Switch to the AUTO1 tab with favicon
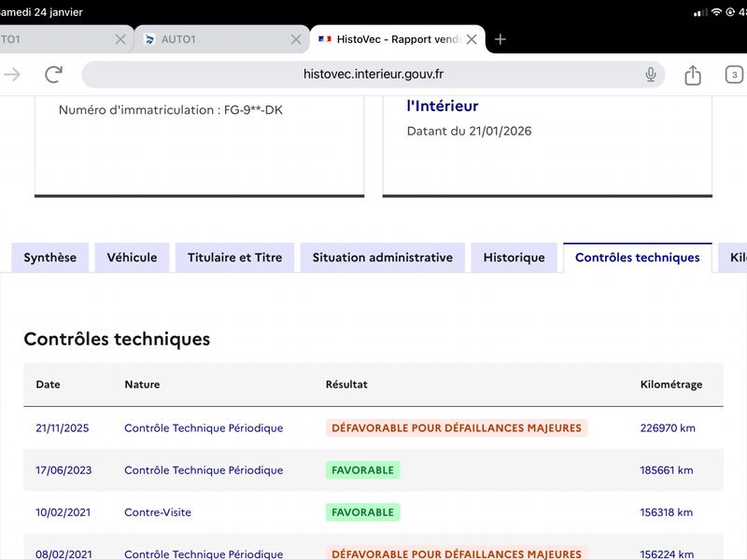 [x=215, y=39]
